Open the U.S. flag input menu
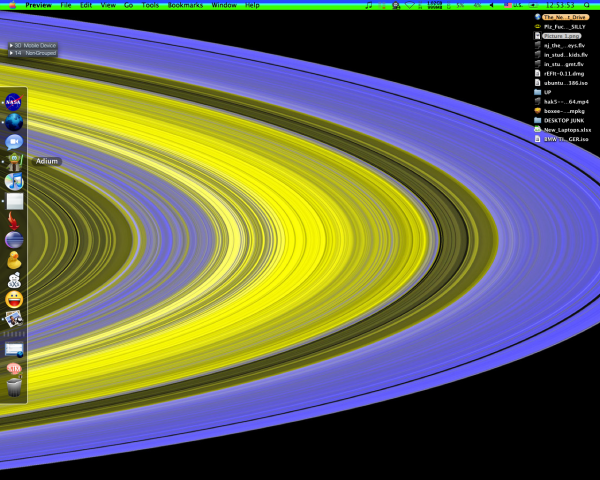 (x=513, y=5)
